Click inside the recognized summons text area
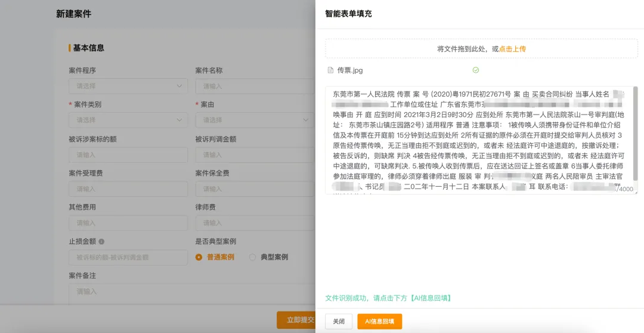The image size is (644, 333). pos(477,140)
